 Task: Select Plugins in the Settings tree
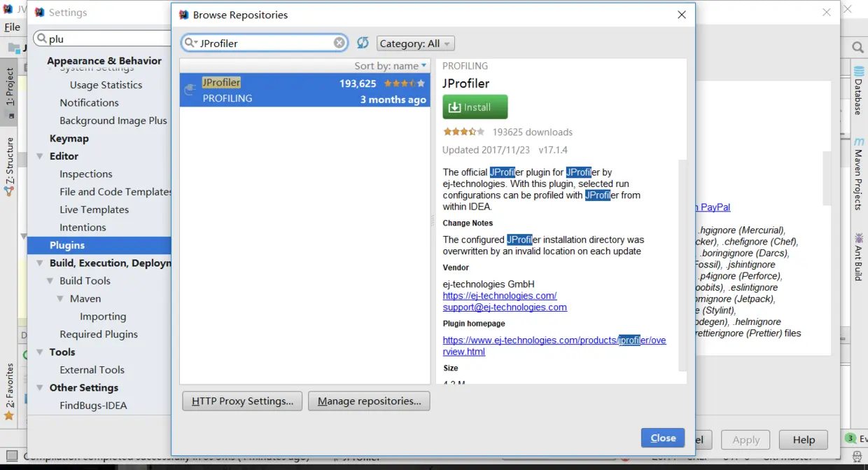99,245
